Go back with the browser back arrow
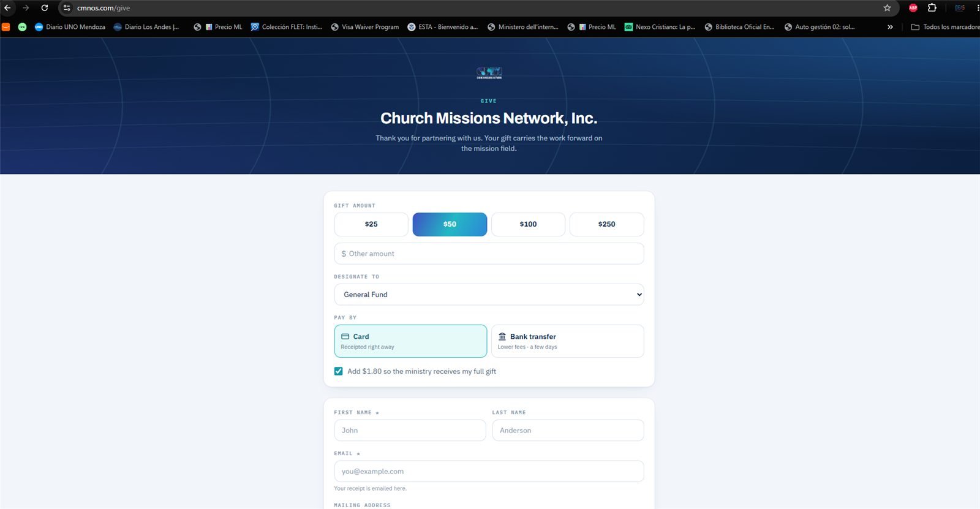This screenshot has height=509, width=980. 7,8
